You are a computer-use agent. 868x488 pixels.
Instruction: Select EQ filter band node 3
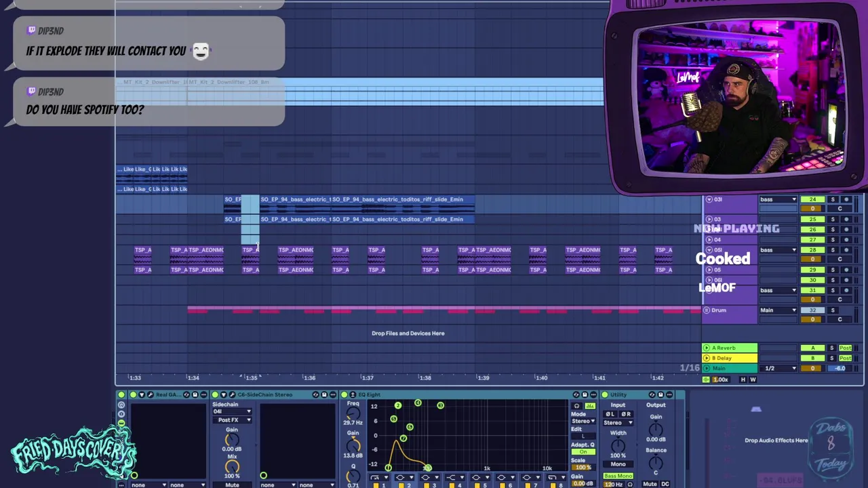point(440,405)
